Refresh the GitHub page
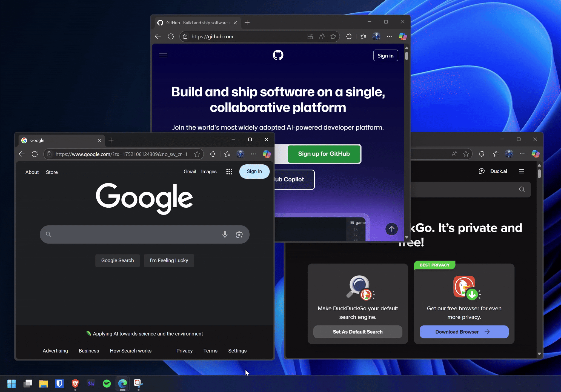Viewport: 561px width, 392px height. [171, 36]
